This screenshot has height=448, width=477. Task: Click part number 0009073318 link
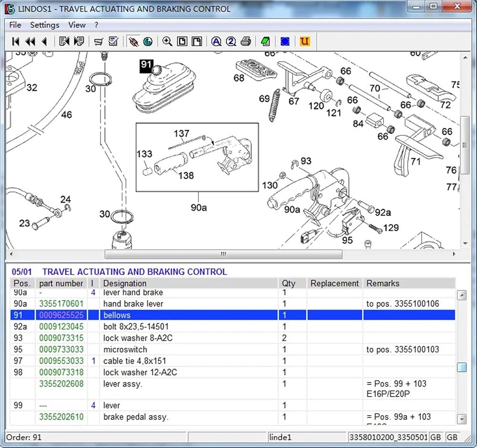coord(61,372)
